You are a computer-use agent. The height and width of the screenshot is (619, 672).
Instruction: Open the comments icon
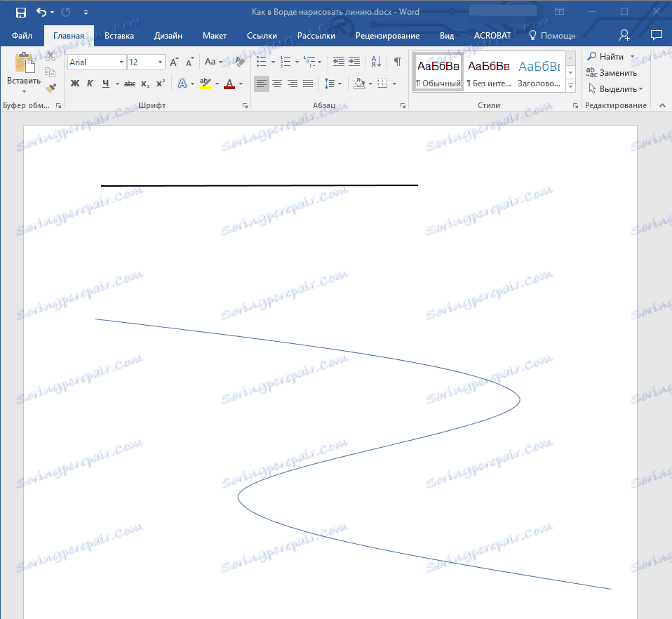[x=656, y=35]
